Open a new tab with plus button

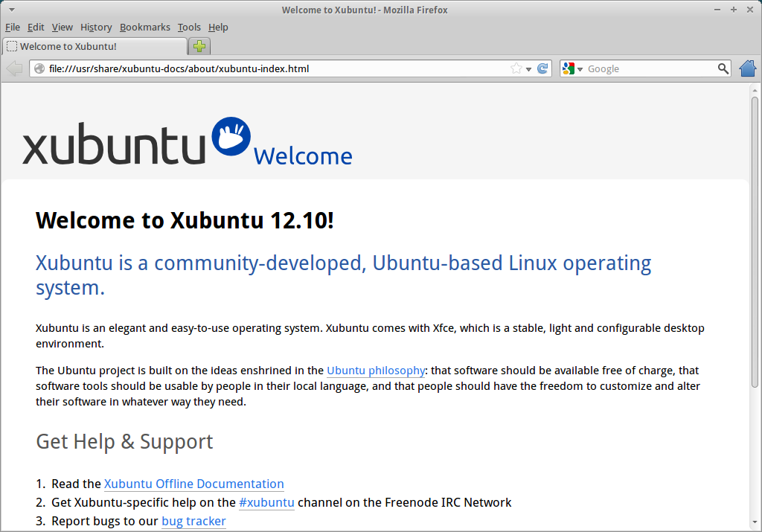coord(199,46)
